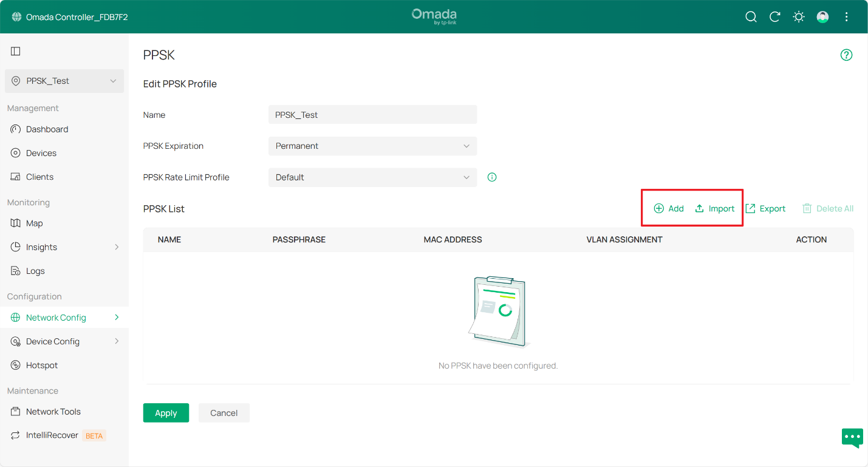Click the refresh icon in top bar
Viewport: 868px width, 467px height.
coord(774,17)
